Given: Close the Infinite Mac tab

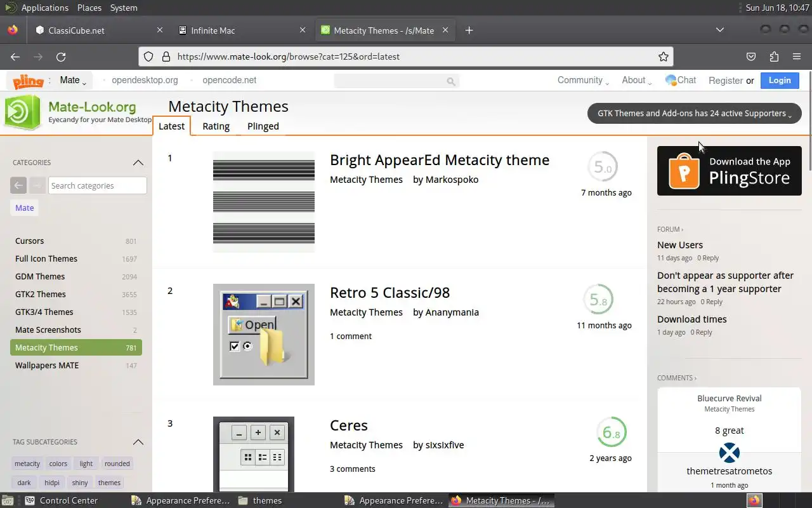Looking at the screenshot, I should click(303, 30).
